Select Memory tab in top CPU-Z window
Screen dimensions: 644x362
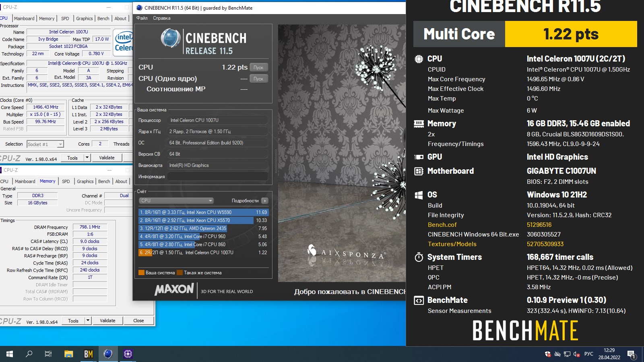pos(47,19)
